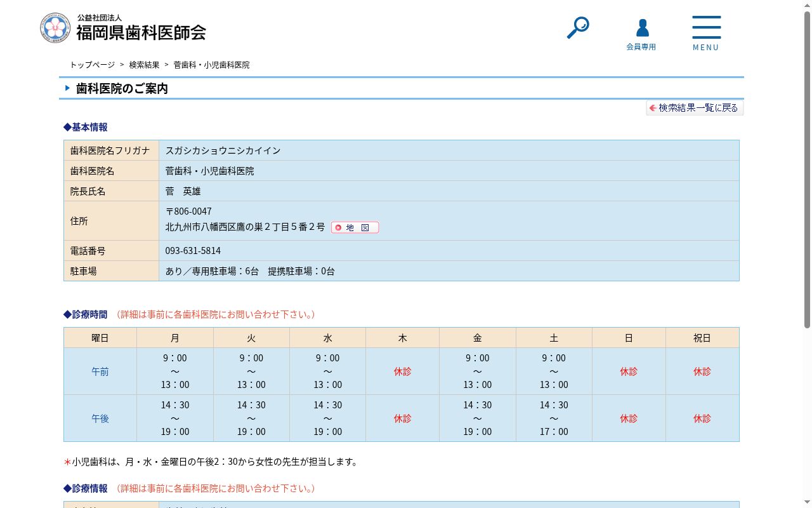Click holiday morning 休診 cell
Screen dimensions: 812x508
(x=702, y=371)
